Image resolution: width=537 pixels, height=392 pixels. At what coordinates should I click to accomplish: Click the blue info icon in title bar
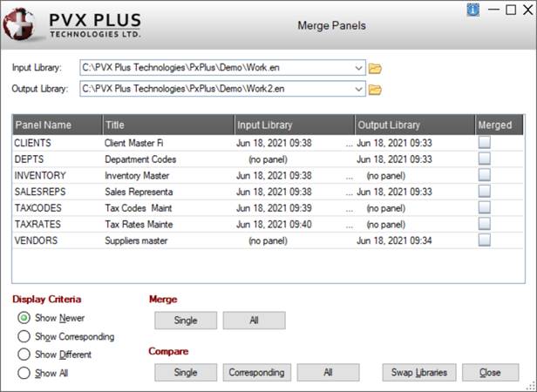point(473,10)
